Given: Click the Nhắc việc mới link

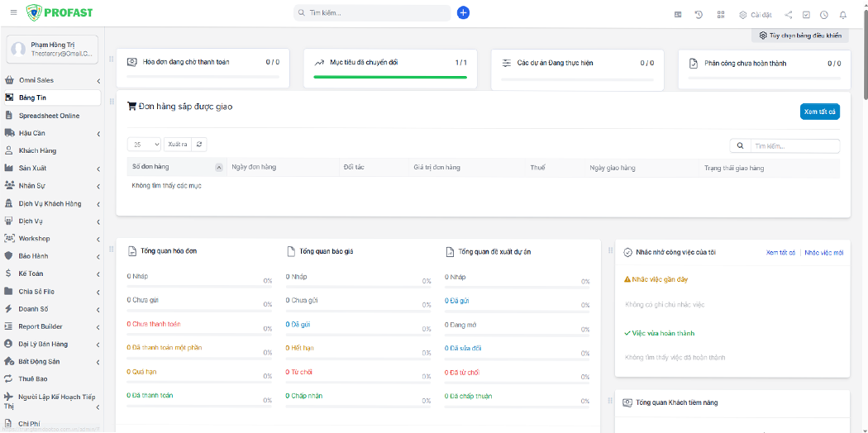Looking at the screenshot, I should pyautogui.click(x=823, y=252).
